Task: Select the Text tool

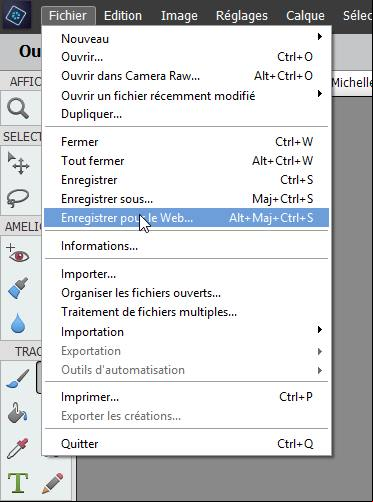Action: click(x=18, y=482)
